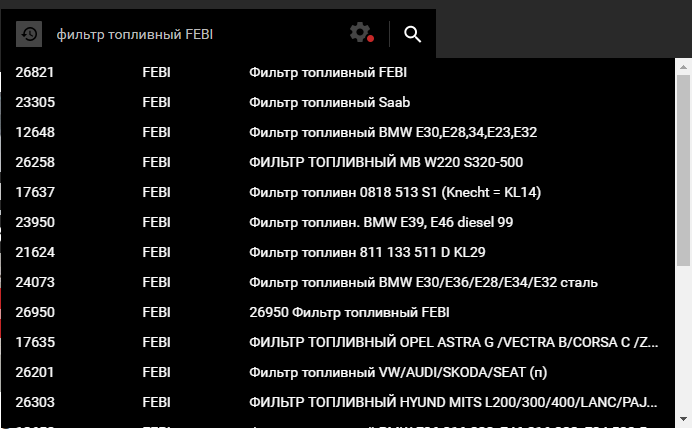Pick the 26258 MB W220 S320-500 entry
692x429 pixels.
[338, 162]
